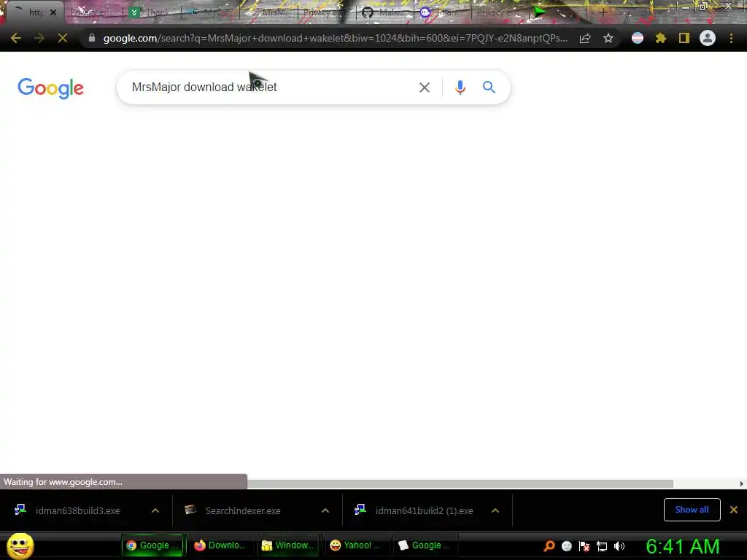The height and width of the screenshot is (560, 747).
Task: Expand options for idman638build3.exe
Action: pyautogui.click(x=155, y=510)
